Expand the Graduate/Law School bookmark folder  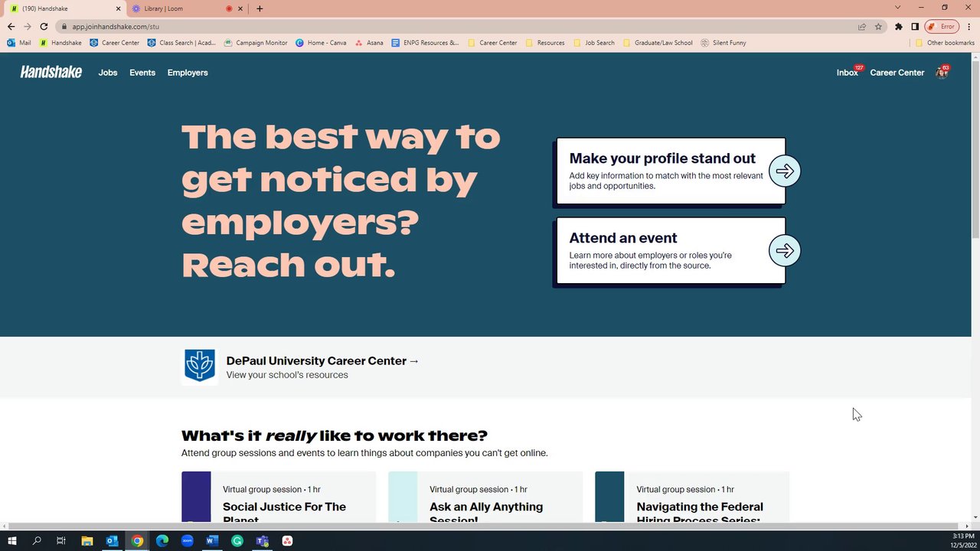[658, 43]
